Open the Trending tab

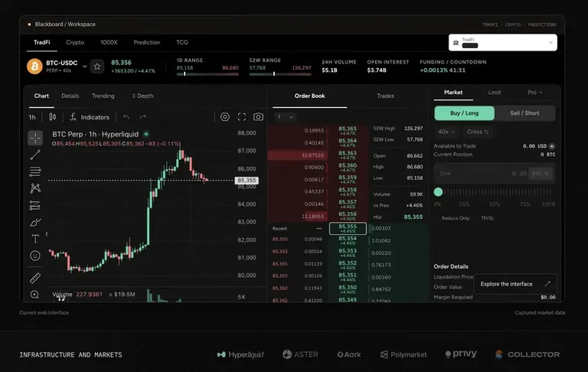click(x=103, y=96)
